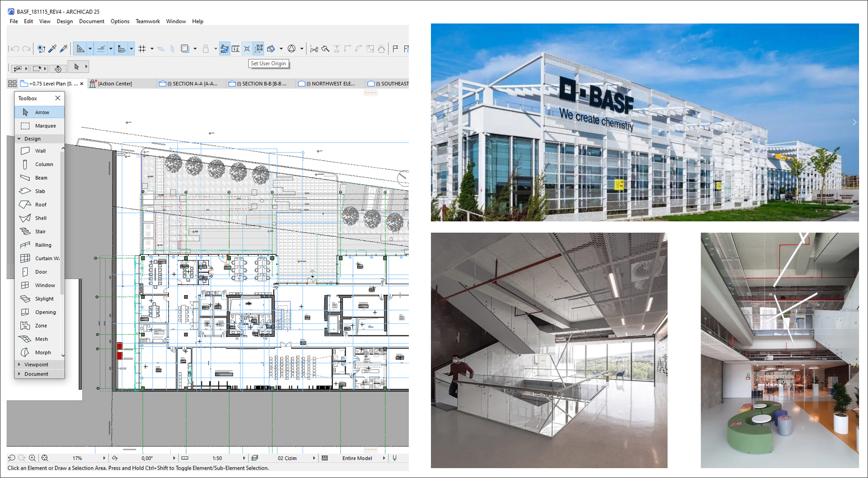Select the Arrow tool in Toolbox
This screenshot has width=868, height=478.
point(40,112)
